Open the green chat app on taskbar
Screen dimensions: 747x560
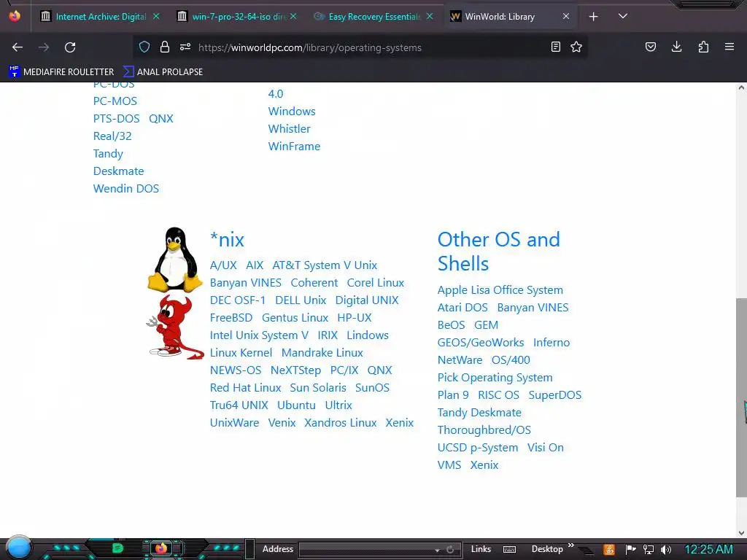point(117,548)
